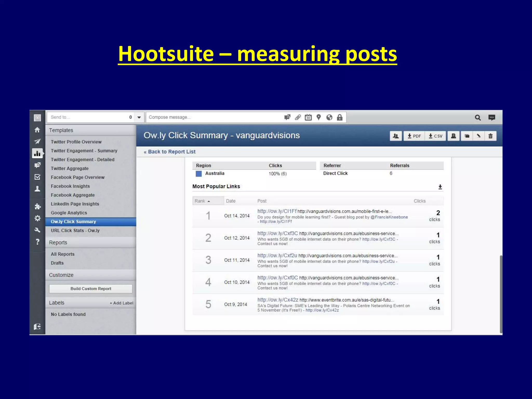532x399 pixels.
Task: Go Back to Report List
Action: 170,152
